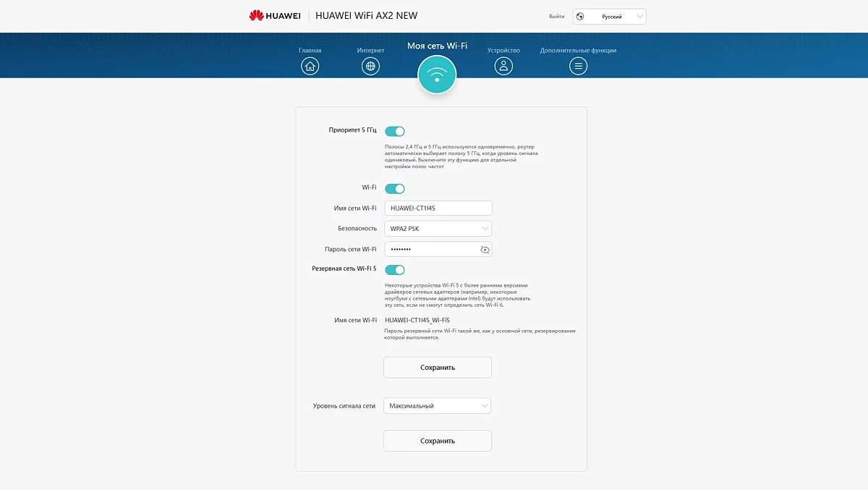Select the Дополнительные функции tab label
868x490 pixels.
coord(578,51)
